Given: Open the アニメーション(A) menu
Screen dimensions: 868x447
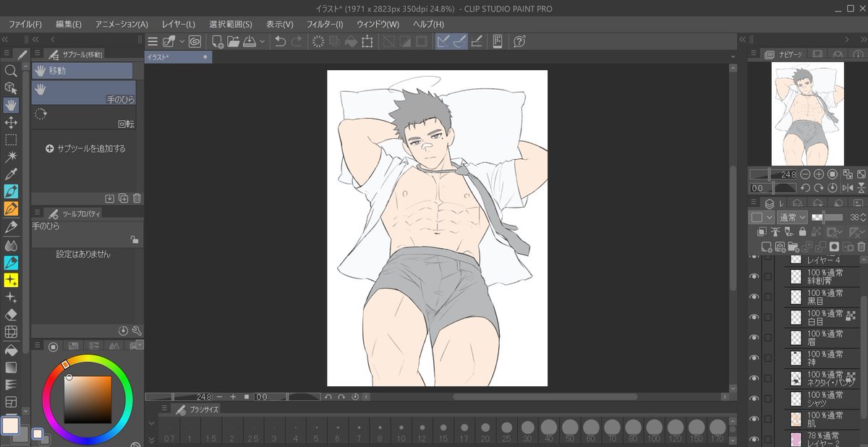Looking at the screenshot, I should click(x=122, y=24).
